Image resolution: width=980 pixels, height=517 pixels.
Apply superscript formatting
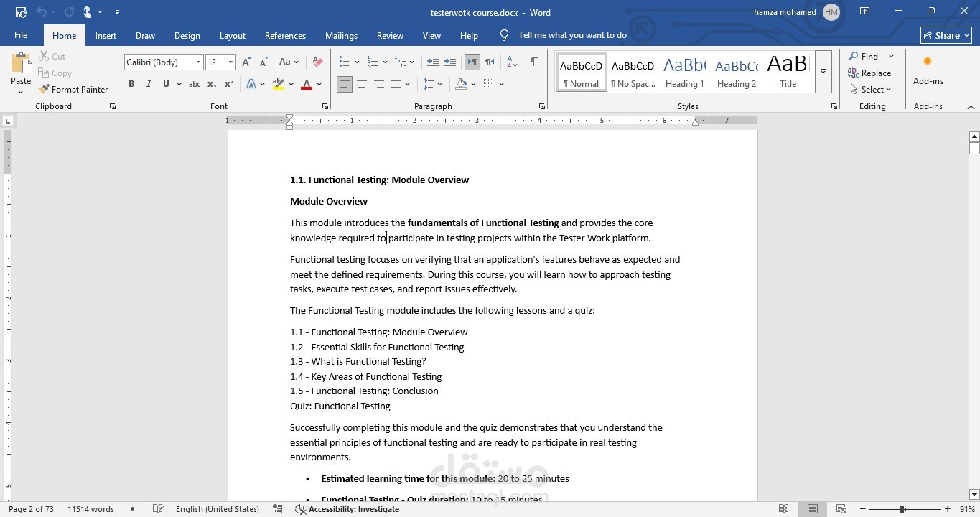tap(229, 84)
